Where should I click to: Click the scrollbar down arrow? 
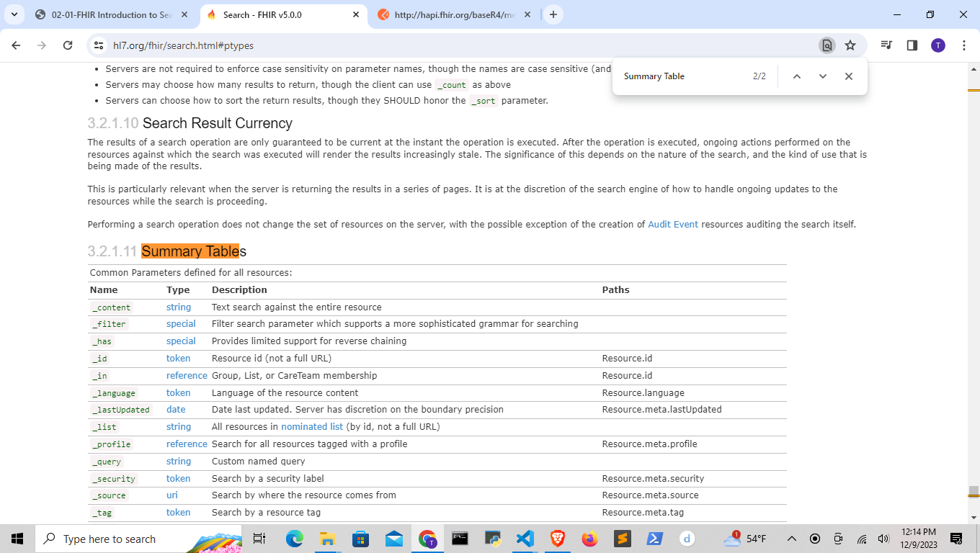click(974, 517)
